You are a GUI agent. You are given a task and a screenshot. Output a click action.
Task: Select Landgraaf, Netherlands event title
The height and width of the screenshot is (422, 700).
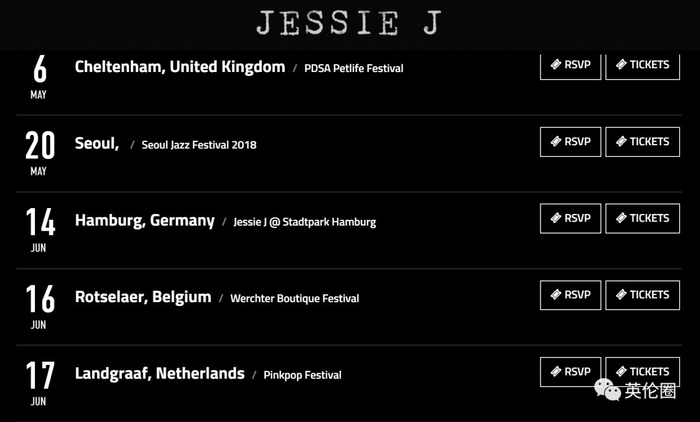tap(159, 373)
